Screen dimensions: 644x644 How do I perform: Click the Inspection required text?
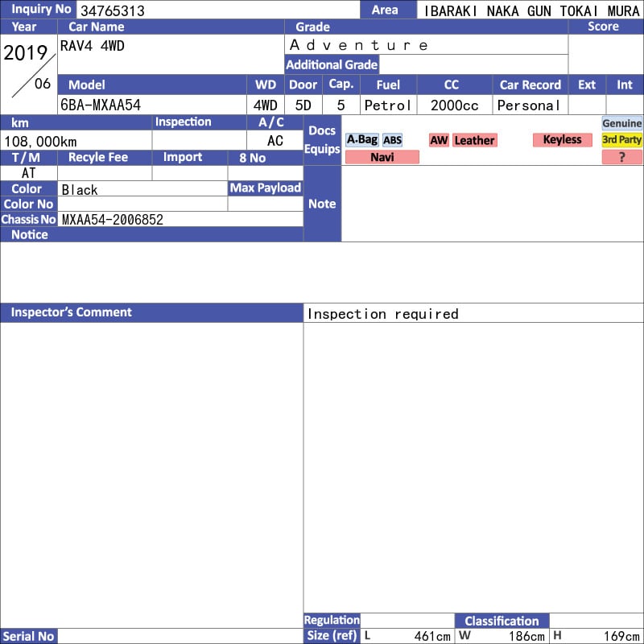(382, 314)
